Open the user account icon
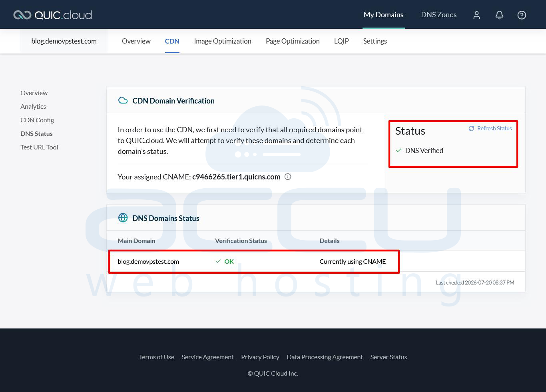546x392 pixels. pyautogui.click(x=476, y=15)
